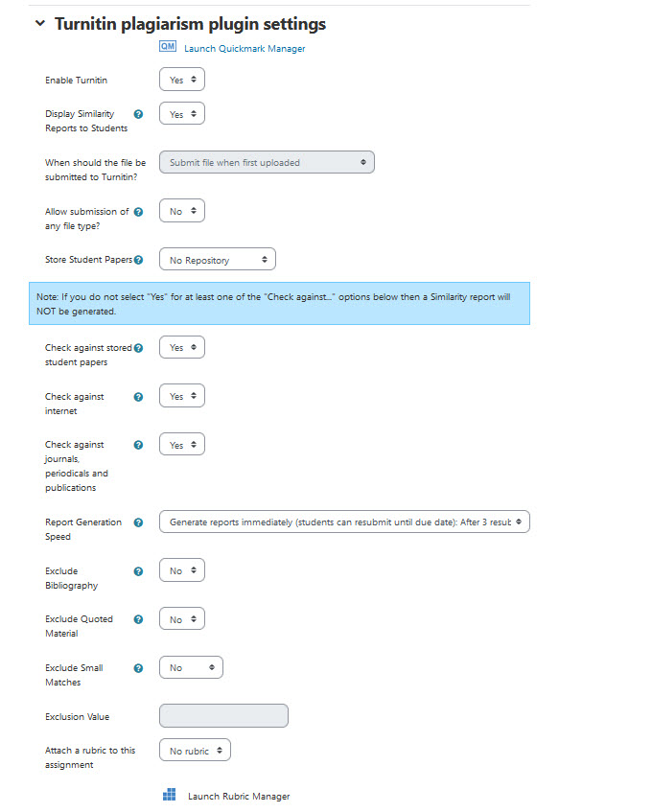Click the Launch Quickmark Manager link
652x812 pixels.
click(x=244, y=49)
